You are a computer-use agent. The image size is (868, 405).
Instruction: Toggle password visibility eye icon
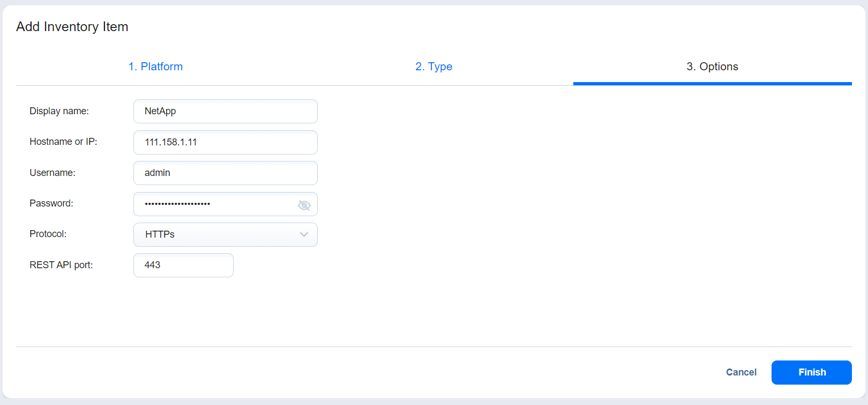304,205
